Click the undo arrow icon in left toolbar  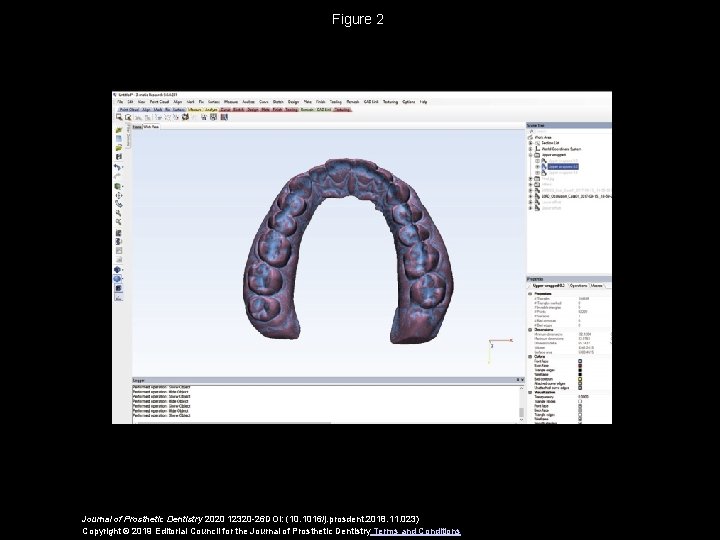118,167
